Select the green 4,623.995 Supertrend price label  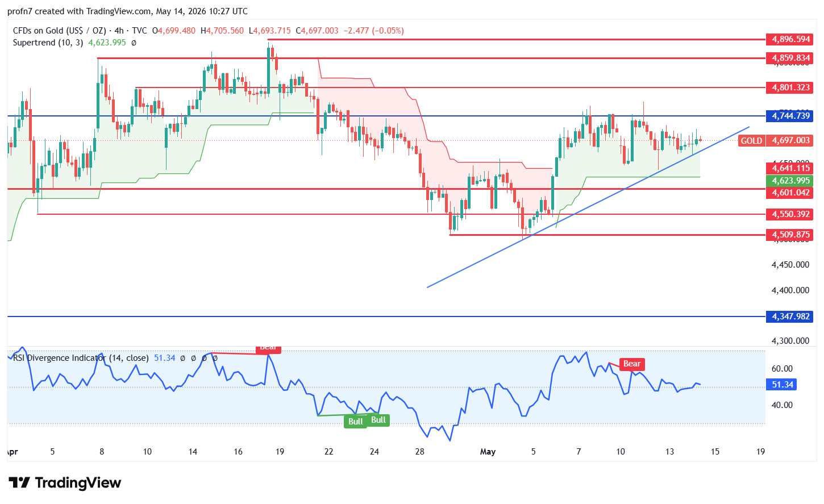[x=790, y=181]
